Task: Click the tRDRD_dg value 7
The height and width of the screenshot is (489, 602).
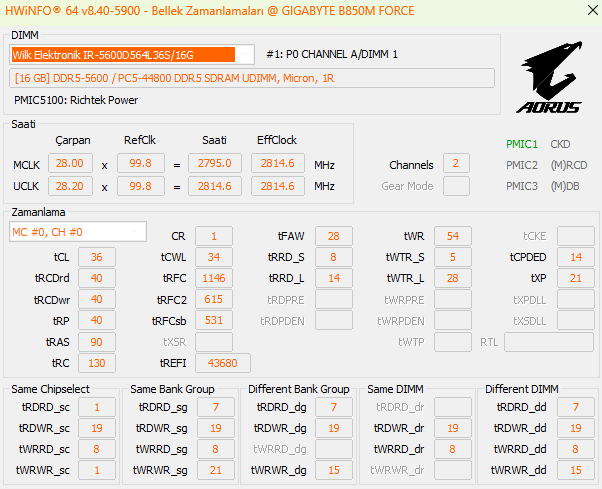Action: pos(334,407)
